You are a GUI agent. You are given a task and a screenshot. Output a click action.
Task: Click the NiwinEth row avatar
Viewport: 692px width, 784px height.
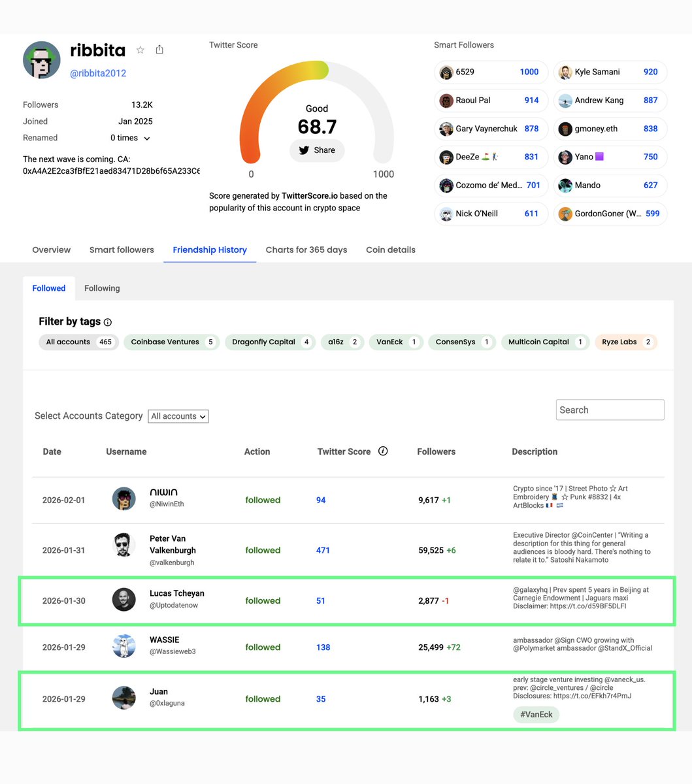(x=124, y=499)
